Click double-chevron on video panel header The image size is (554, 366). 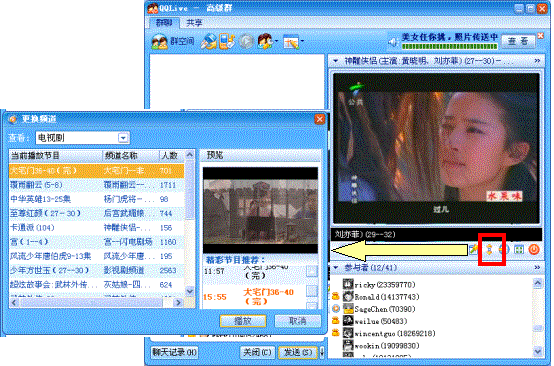[537, 61]
